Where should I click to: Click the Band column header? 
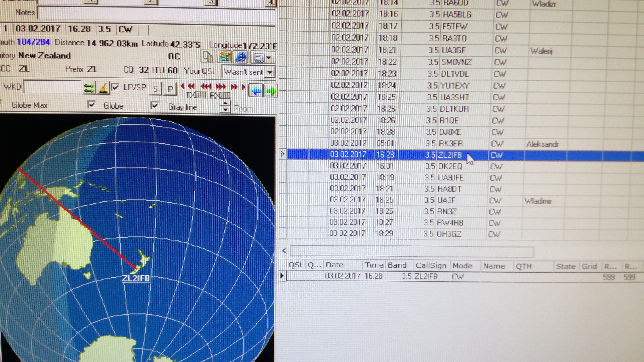tap(397, 265)
